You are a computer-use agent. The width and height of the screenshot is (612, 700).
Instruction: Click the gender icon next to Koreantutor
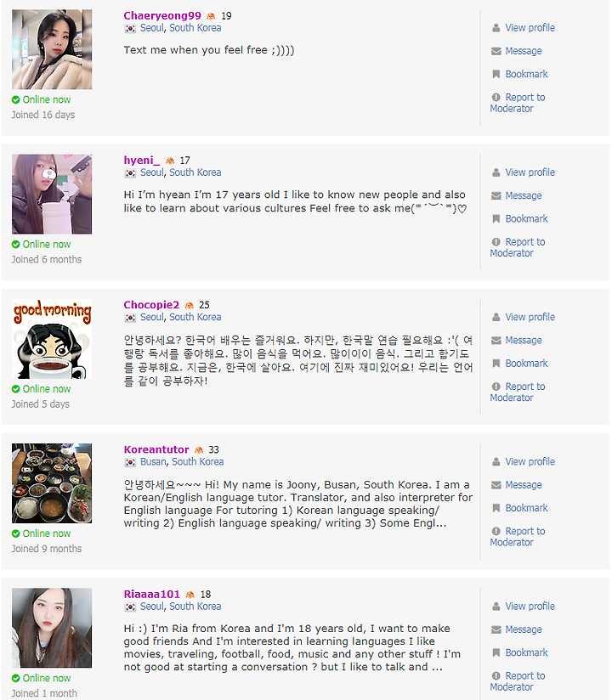[199, 450]
